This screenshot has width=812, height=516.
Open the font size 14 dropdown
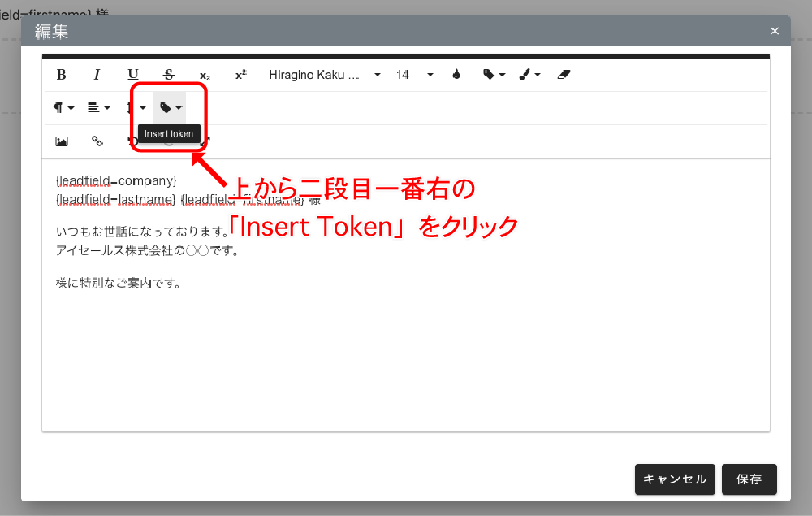tap(415, 75)
